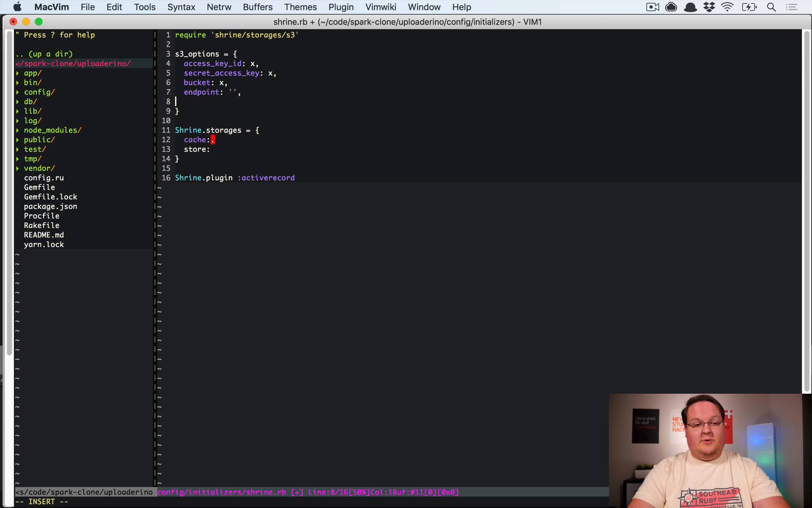Click the dark cloud icon in the menu bar

[x=690, y=7]
